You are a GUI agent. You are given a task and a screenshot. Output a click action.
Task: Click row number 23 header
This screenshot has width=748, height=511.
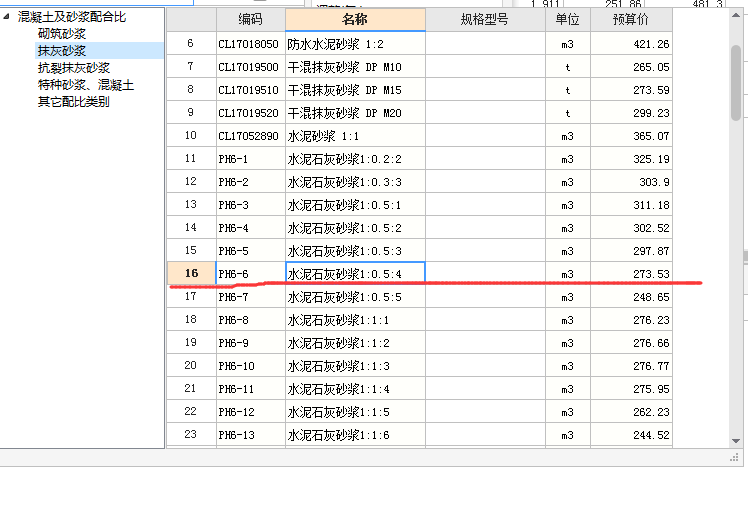[191, 434]
